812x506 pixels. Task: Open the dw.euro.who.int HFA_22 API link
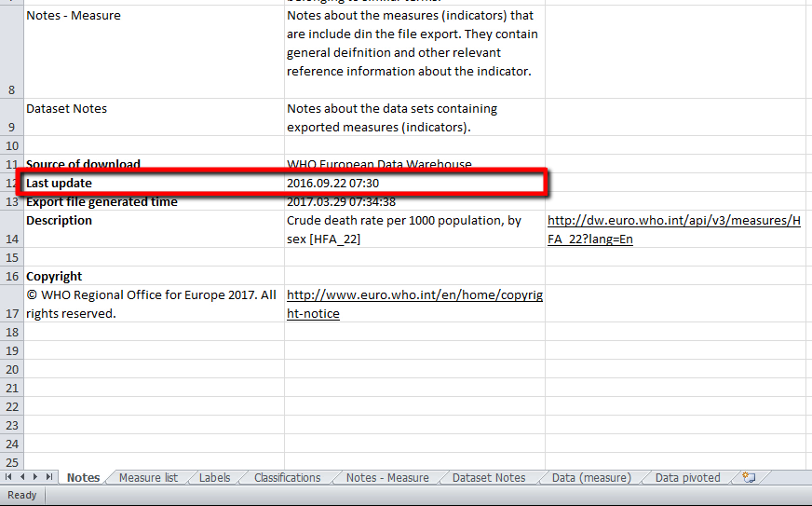(674, 229)
